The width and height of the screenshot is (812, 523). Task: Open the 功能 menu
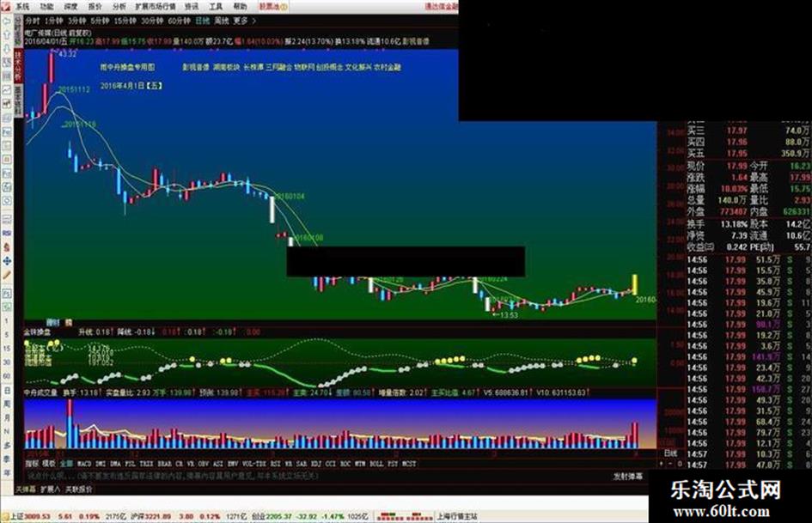coord(46,7)
